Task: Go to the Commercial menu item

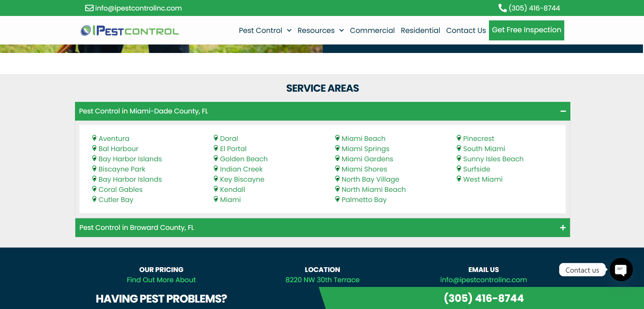Action: pos(372,31)
